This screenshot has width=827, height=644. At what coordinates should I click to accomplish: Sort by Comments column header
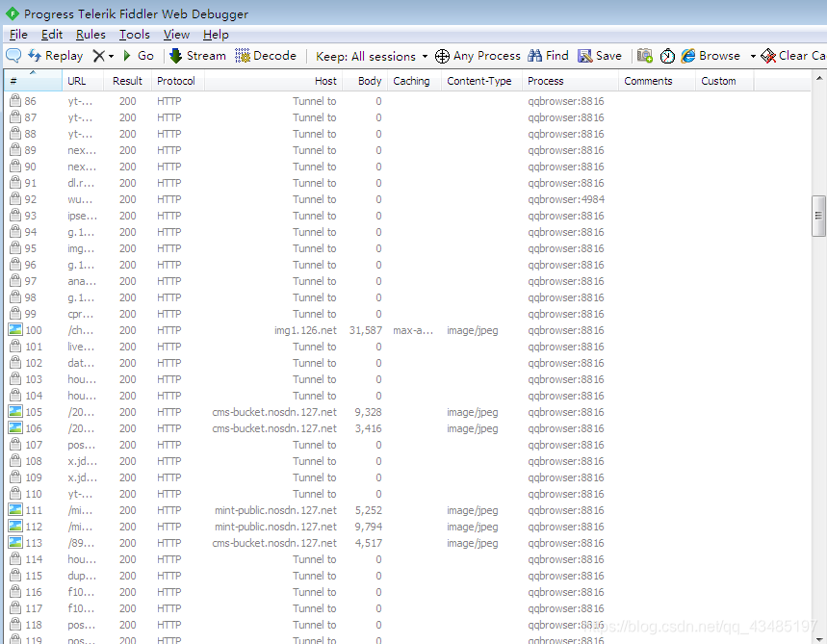[657, 81]
